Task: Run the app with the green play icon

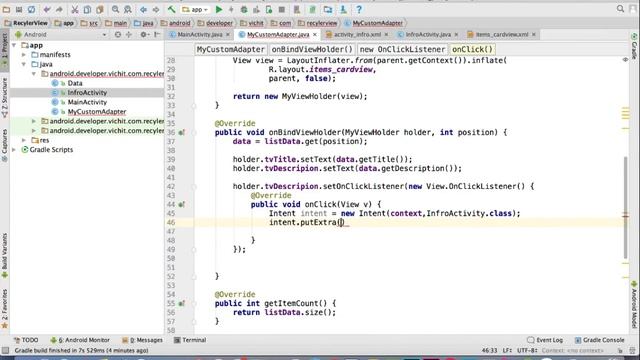Action: (x=219, y=9)
